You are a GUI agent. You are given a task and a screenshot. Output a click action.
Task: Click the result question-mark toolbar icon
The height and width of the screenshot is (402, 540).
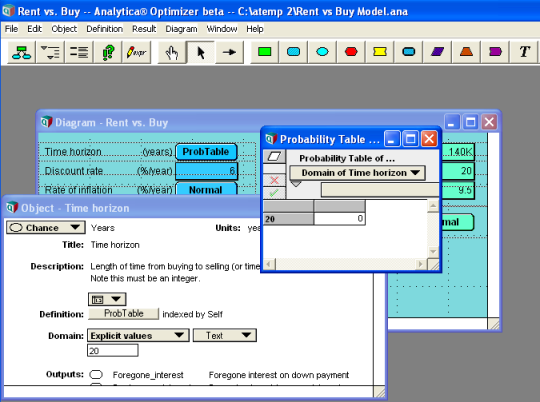108,52
